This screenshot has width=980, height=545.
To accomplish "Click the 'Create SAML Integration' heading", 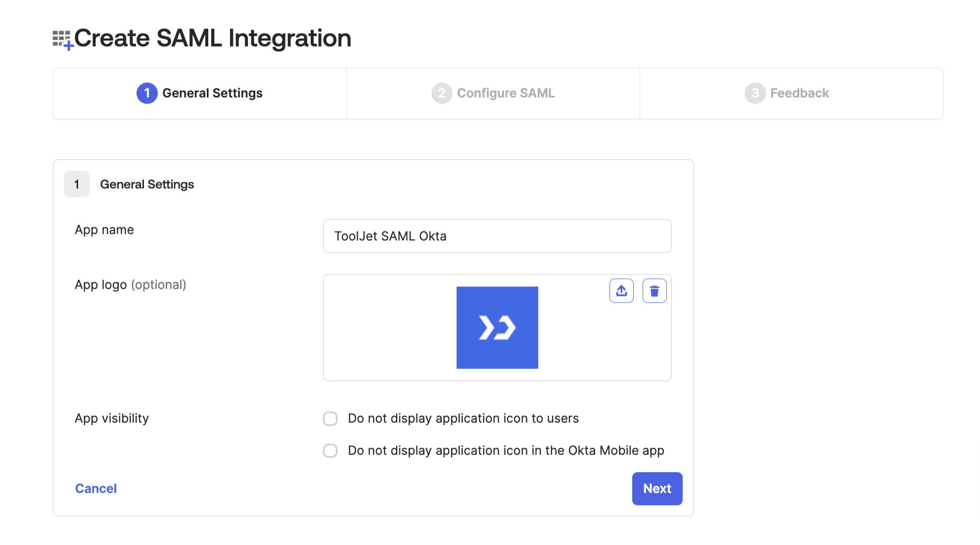I will 213,38.
